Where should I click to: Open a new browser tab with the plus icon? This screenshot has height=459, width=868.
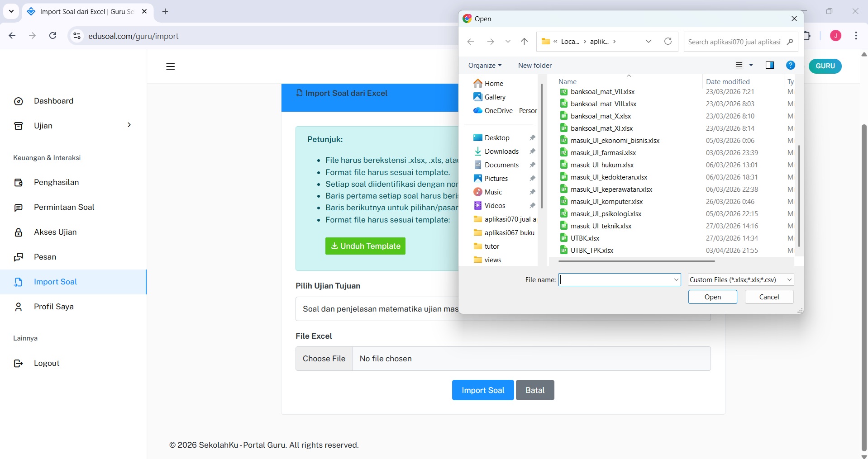(165, 12)
